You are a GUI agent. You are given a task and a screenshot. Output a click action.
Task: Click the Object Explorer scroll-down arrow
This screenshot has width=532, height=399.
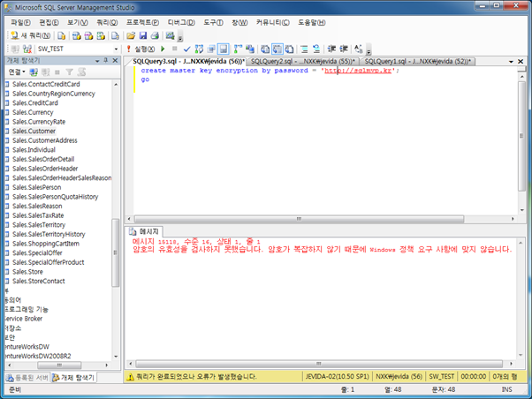pos(116,357)
